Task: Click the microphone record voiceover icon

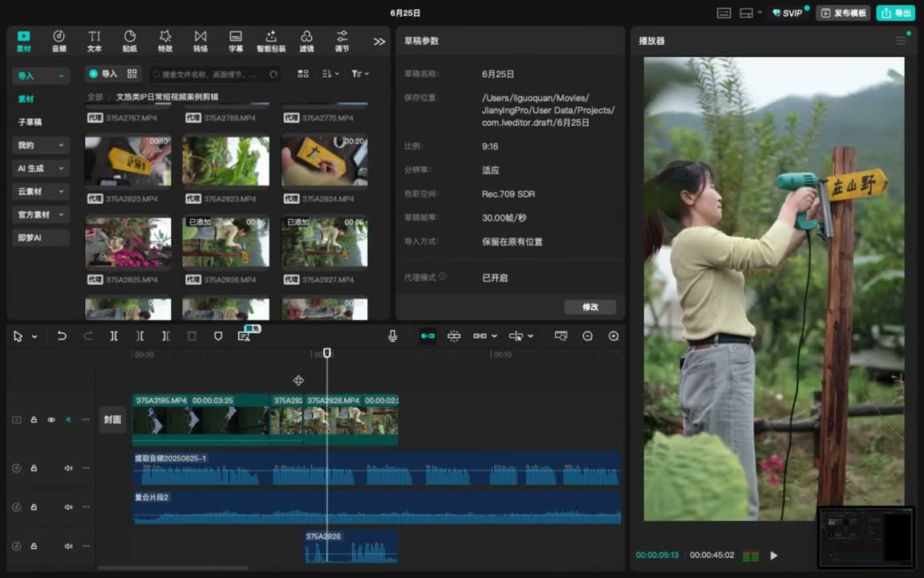Action: pos(392,336)
